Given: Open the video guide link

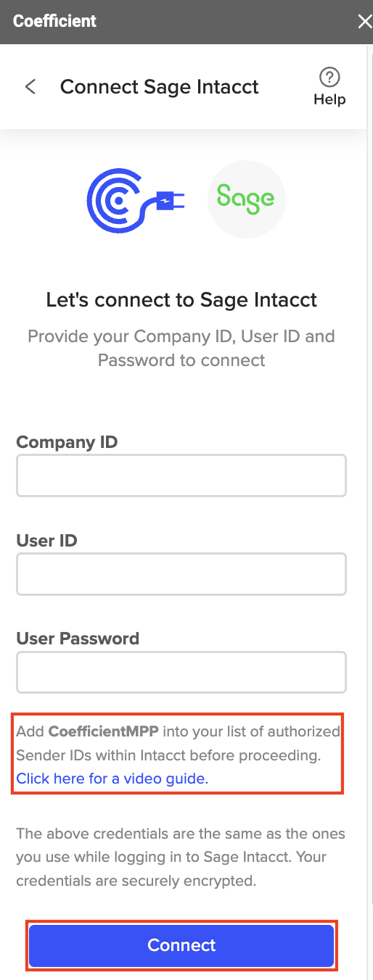Looking at the screenshot, I should (112, 779).
